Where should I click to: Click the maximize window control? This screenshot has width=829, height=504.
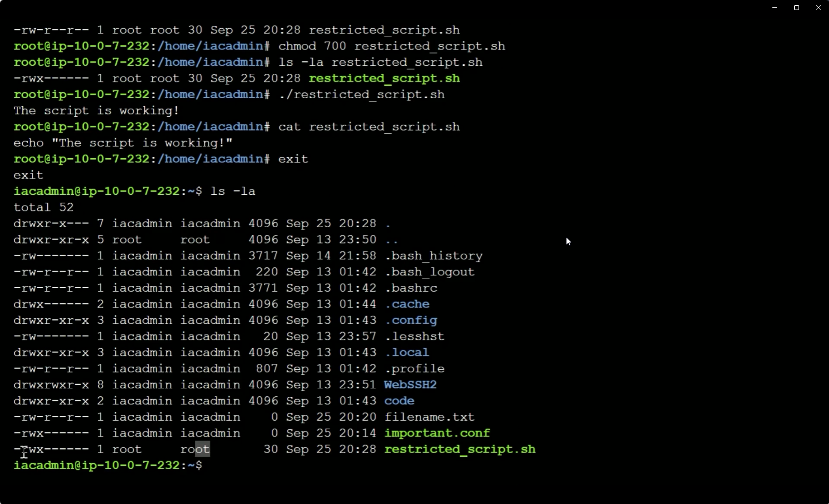pos(796,8)
